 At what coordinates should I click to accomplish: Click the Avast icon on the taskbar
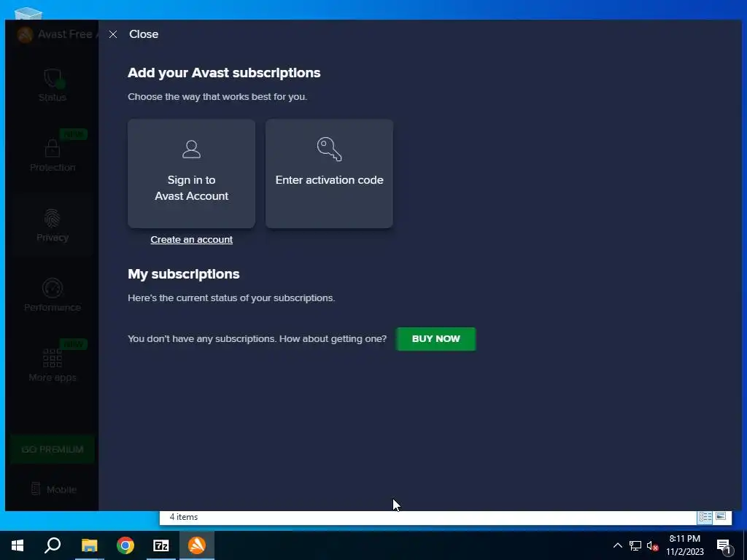point(197,545)
